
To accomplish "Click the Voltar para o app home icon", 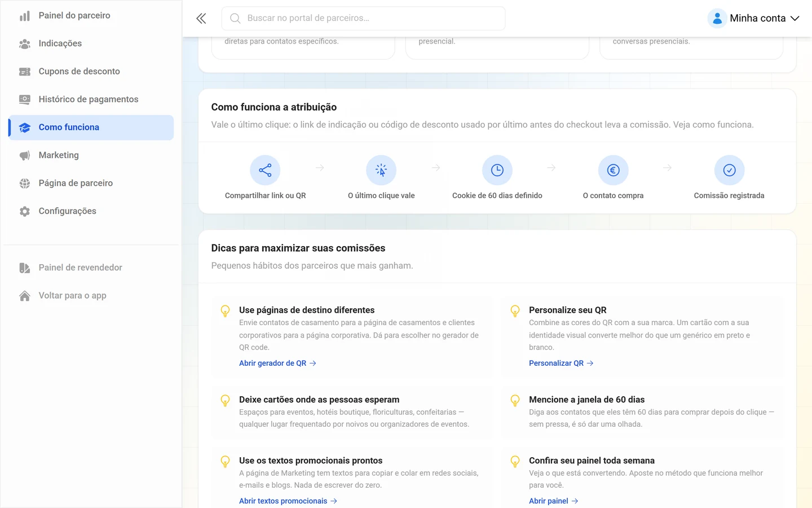I will pyautogui.click(x=25, y=296).
